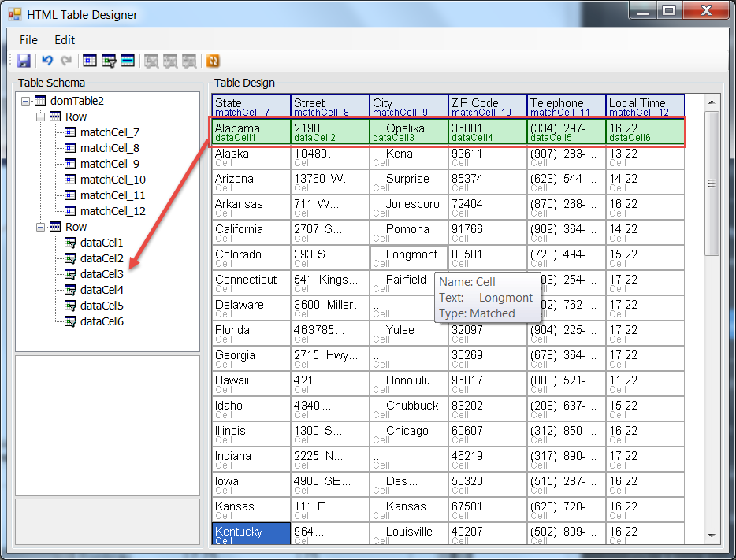Viewport: 736px width, 560px height.
Task: Click the table icon beside domTable2
Action: coord(40,100)
